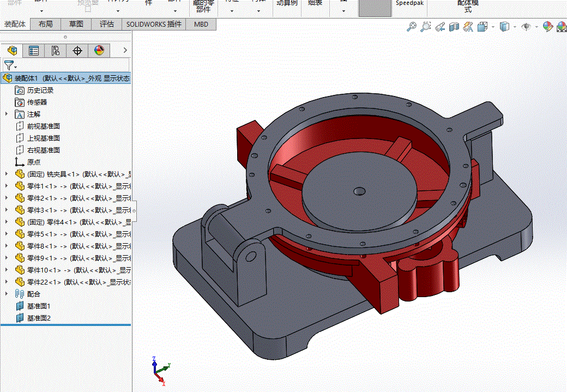Screen dimensions: 567x392
Task: Open the DisplayManager color ball tab
Action: coord(99,51)
